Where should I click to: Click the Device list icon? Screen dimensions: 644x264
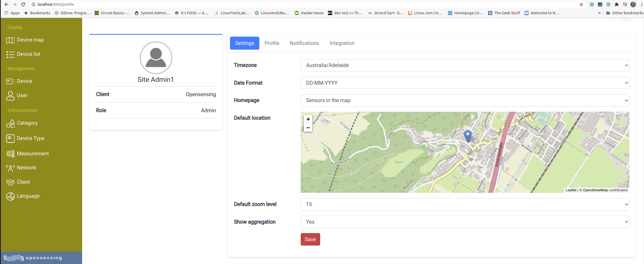10,54
